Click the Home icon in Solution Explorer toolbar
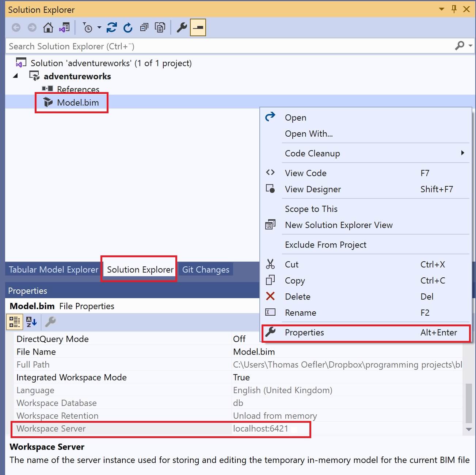Screen dimensions: 476x475 coord(48,27)
